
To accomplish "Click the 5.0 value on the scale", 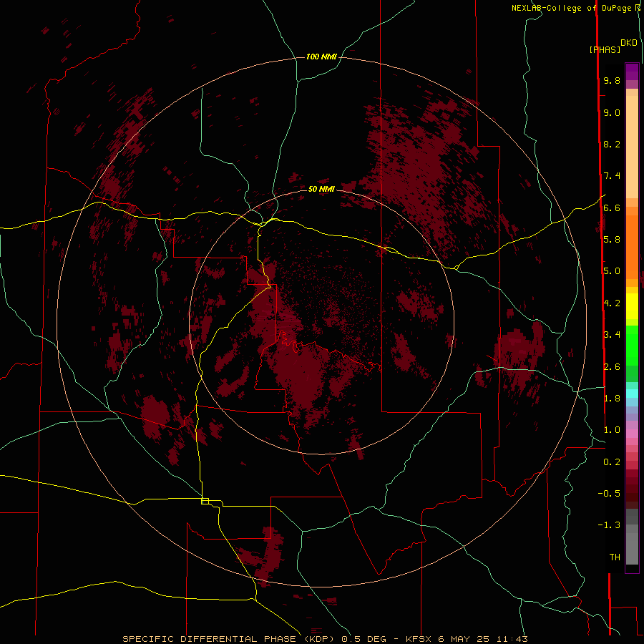I will click(x=612, y=271).
